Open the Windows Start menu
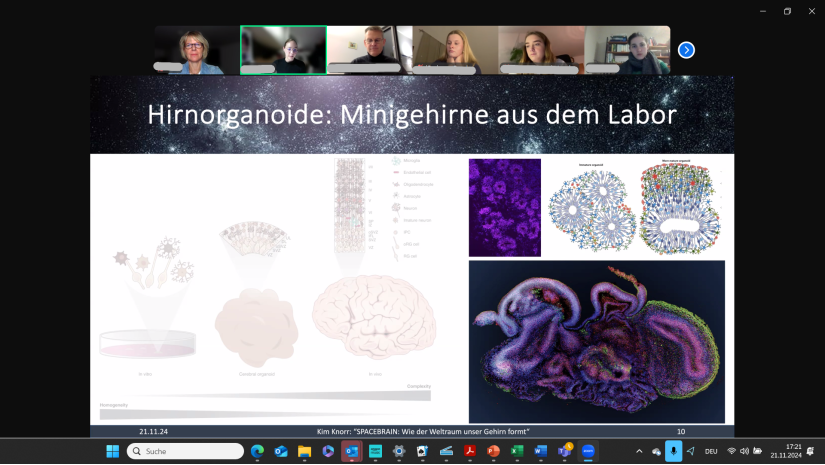The image size is (825, 465). [x=113, y=451]
